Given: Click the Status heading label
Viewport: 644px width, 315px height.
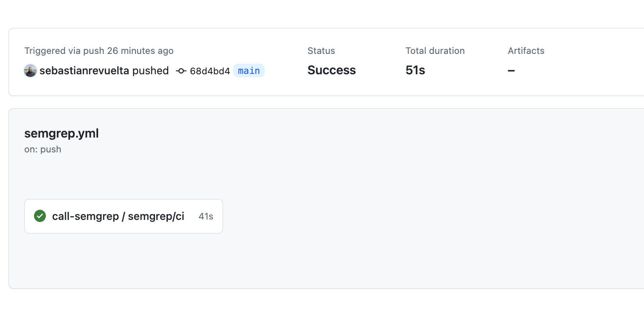Looking at the screenshot, I should (321, 51).
